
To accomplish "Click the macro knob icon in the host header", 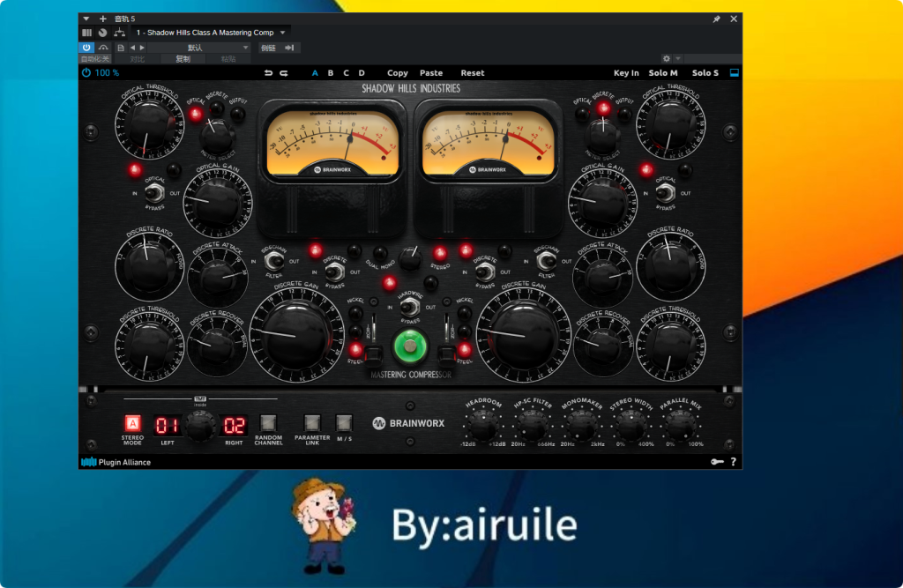I will pos(102,33).
